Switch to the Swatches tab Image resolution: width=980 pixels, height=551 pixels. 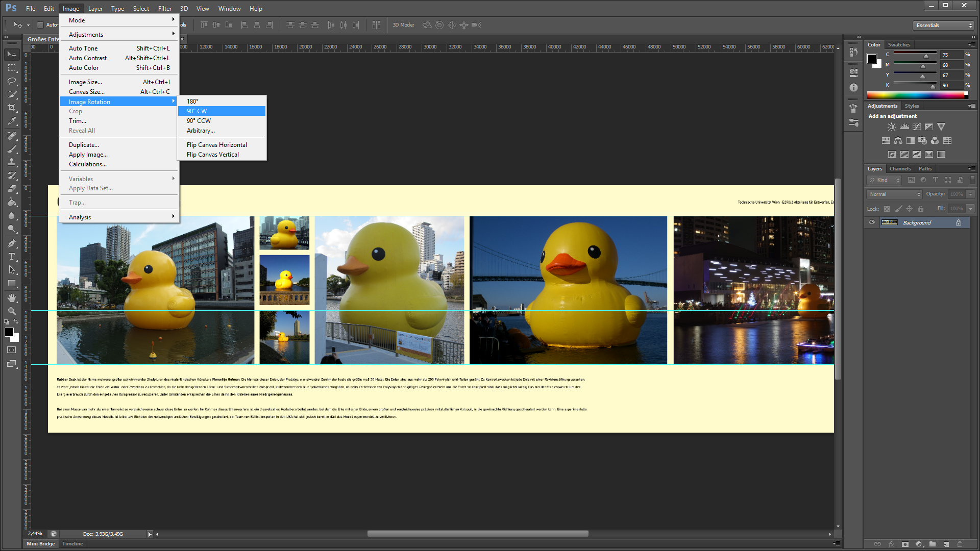899,45
